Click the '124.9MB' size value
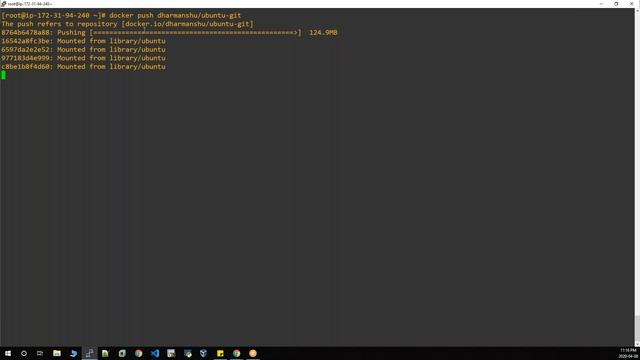The image size is (640, 360). [323, 32]
